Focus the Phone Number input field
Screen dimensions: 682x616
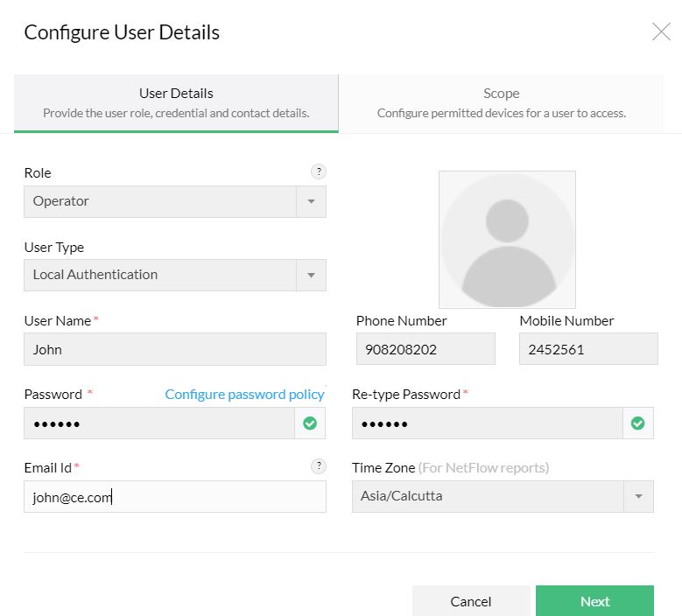[425, 349]
